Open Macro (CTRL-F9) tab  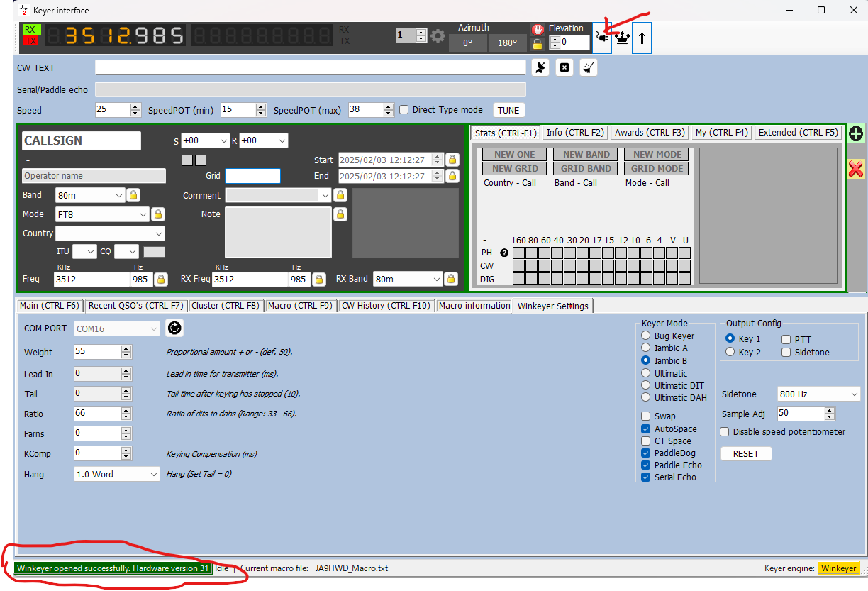(x=300, y=306)
